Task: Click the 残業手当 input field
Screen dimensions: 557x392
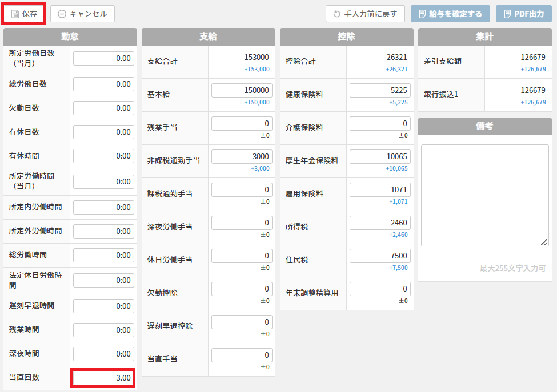Action: [x=242, y=124]
